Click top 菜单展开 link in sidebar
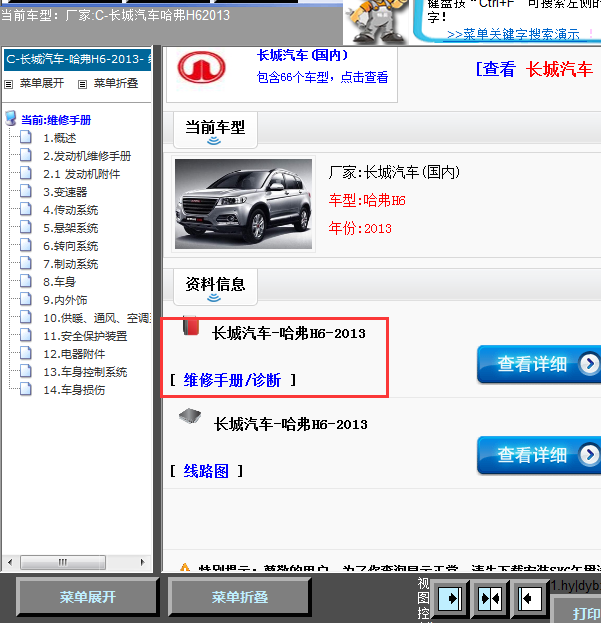Image resolution: width=601 pixels, height=623 pixels. pos(42,83)
